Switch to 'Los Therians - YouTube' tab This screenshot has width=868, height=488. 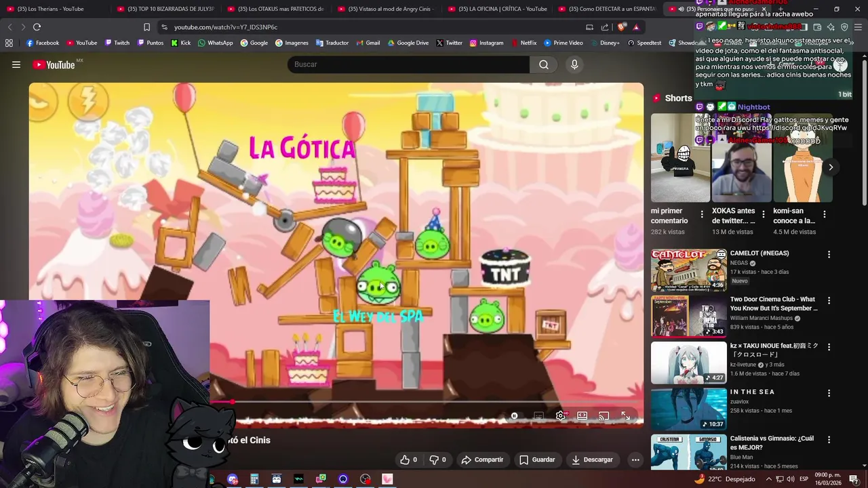click(x=51, y=9)
